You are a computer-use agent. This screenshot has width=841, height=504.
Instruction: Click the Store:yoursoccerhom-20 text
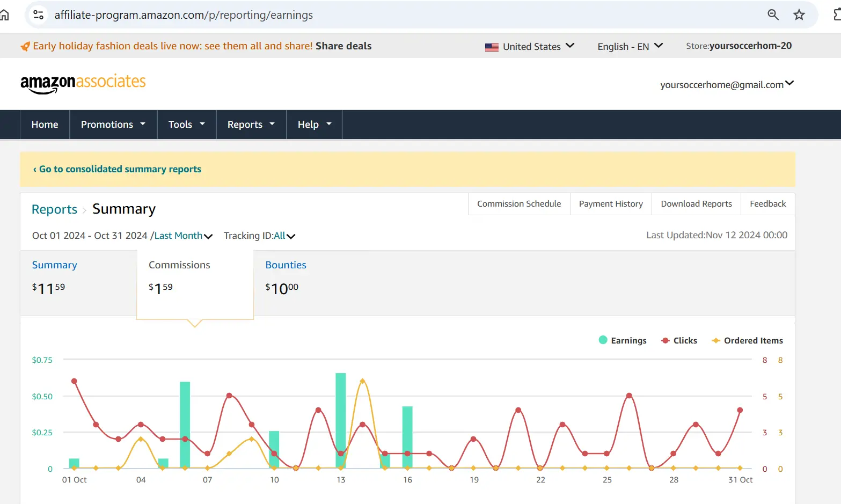738,46
